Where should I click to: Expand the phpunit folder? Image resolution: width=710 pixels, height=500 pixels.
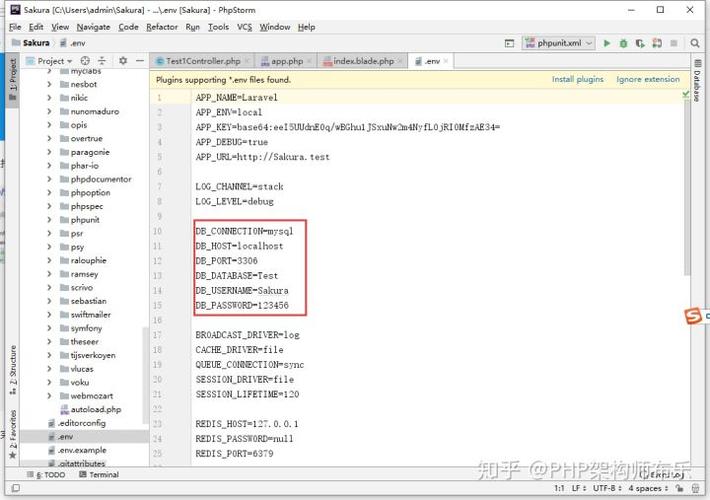click(49, 220)
